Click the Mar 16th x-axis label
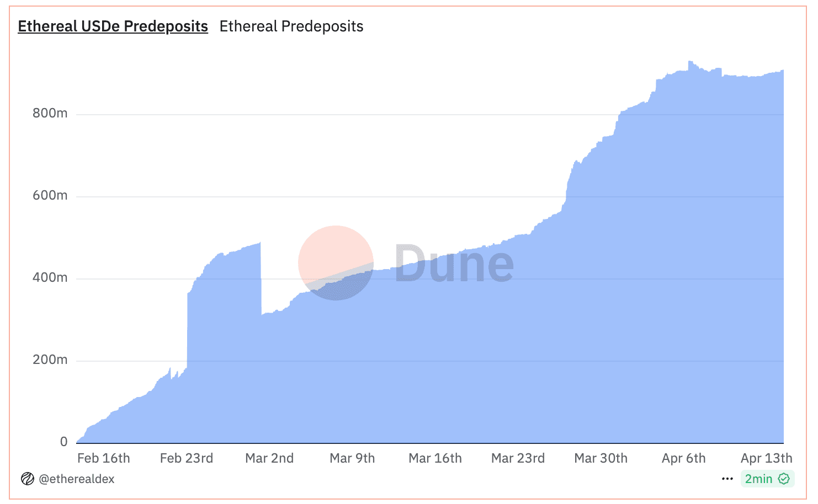This screenshot has height=504, width=818. 435,458
